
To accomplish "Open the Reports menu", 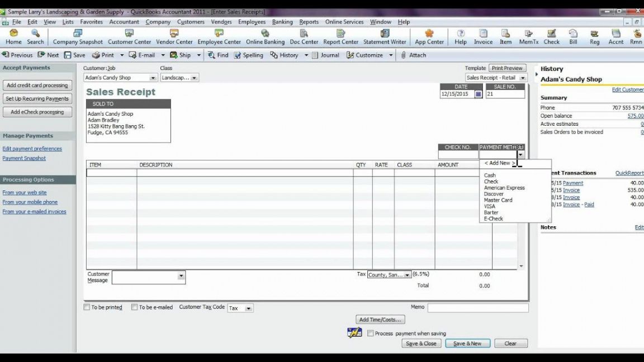I will 309,22.
